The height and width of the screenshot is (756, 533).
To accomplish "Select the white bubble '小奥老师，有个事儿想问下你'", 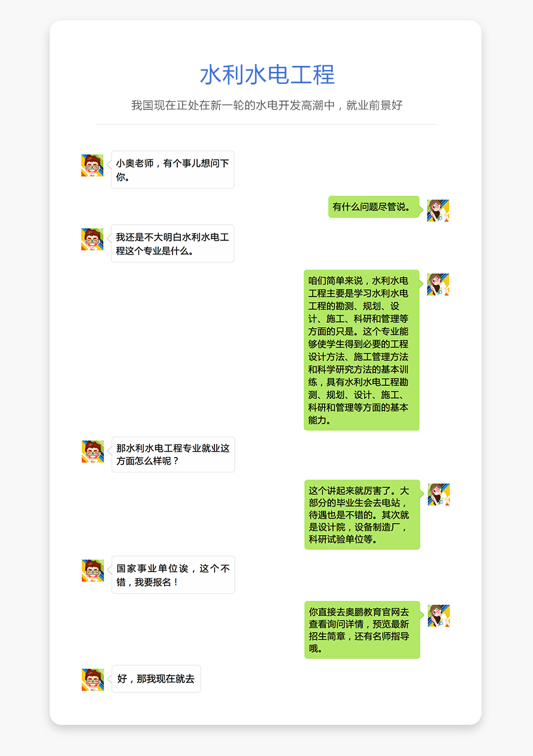I will tap(172, 170).
